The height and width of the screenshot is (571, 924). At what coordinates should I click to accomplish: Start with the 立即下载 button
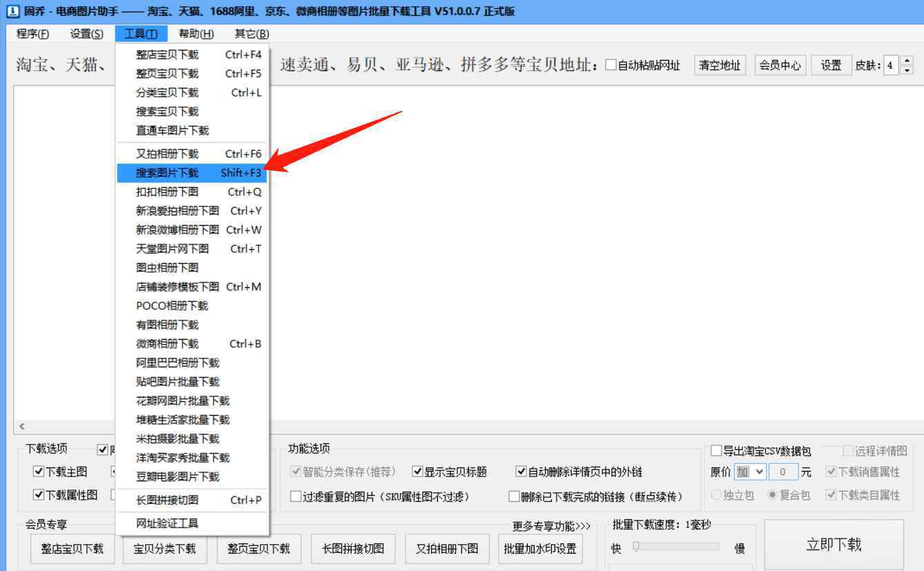834,545
